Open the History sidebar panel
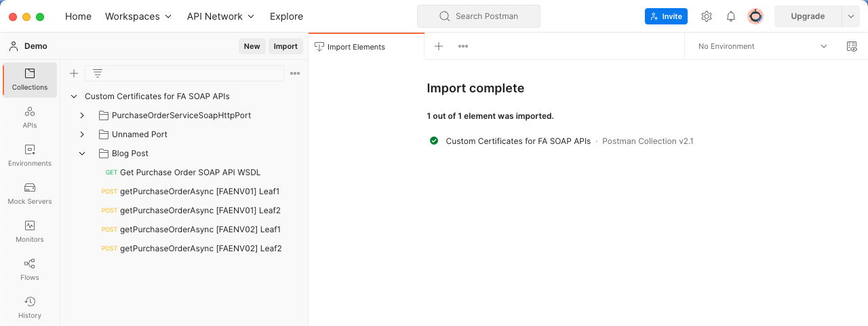 pos(30,308)
